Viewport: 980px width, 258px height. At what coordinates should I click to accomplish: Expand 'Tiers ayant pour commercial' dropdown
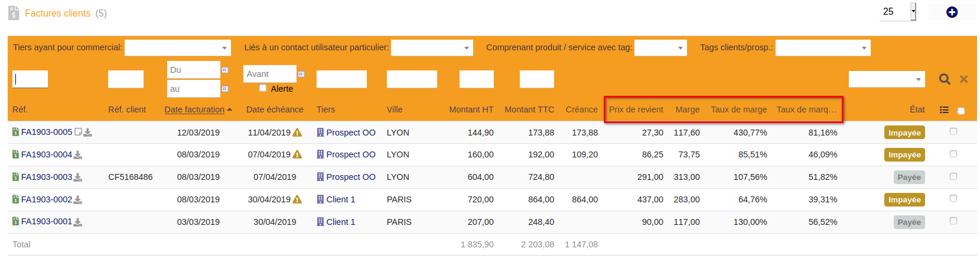tap(178, 48)
